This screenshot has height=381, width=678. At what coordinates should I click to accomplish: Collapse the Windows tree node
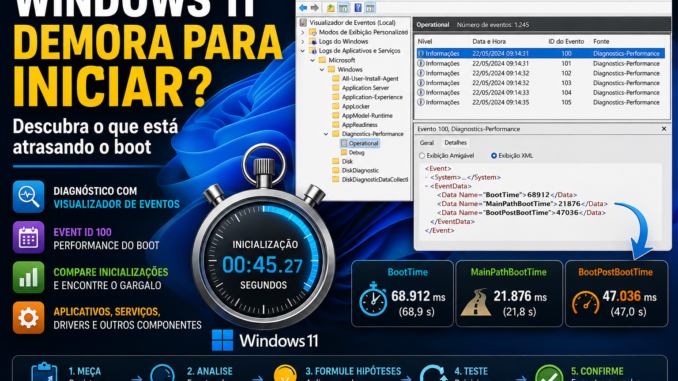pyautogui.click(x=322, y=69)
